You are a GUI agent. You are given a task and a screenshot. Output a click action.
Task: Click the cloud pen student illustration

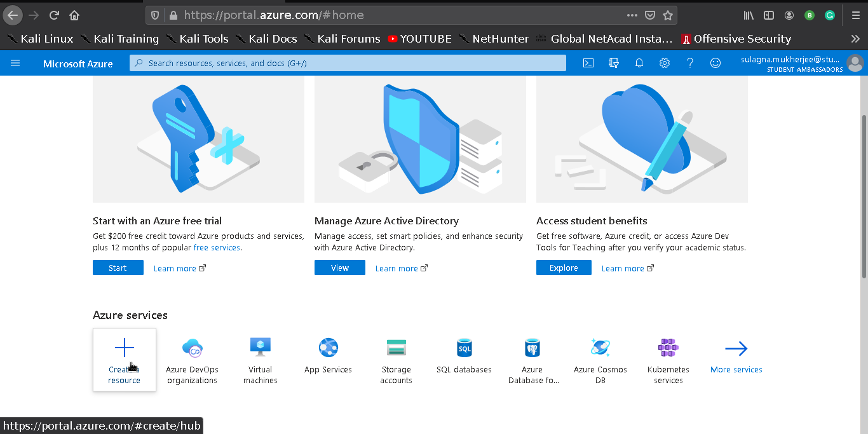pyautogui.click(x=642, y=139)
